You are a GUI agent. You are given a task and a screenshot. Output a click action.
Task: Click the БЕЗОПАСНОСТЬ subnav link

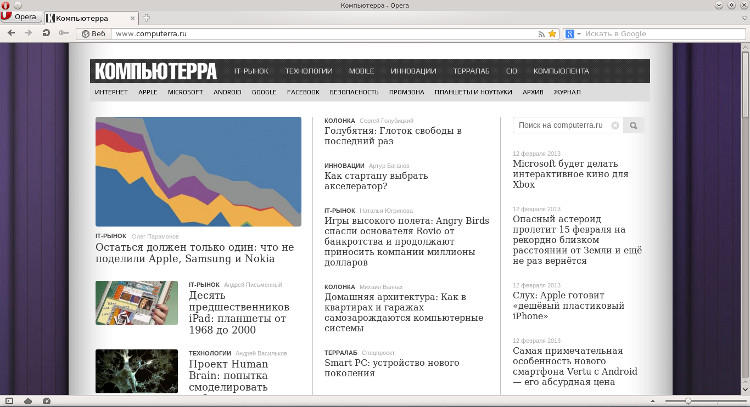[354, 92]
